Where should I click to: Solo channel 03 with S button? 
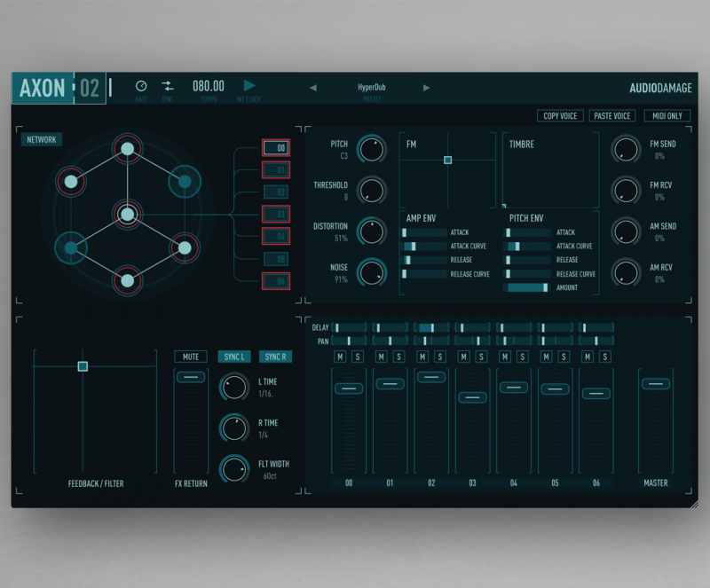481,357
